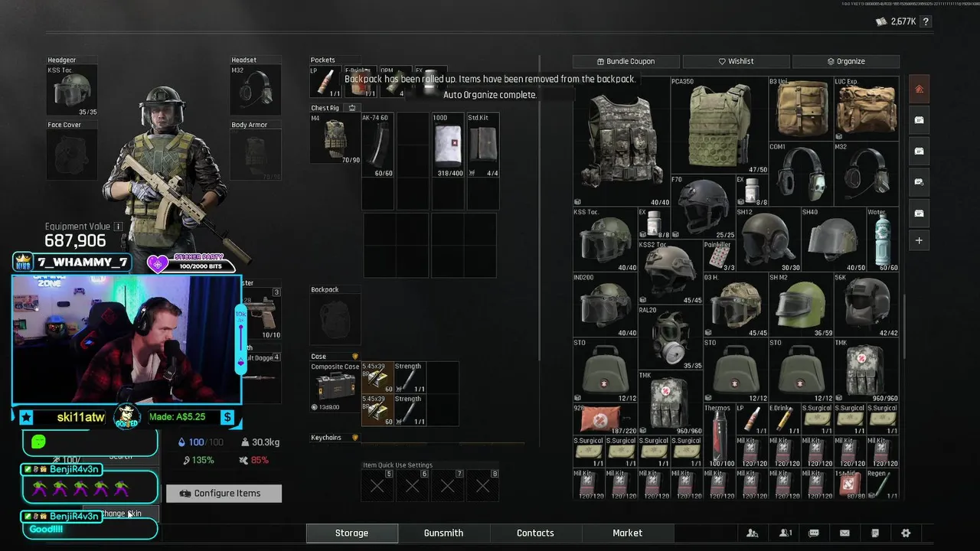Click the empty Face Cover slot
This screenshot has height=551, width=980.
click(72, 155)
